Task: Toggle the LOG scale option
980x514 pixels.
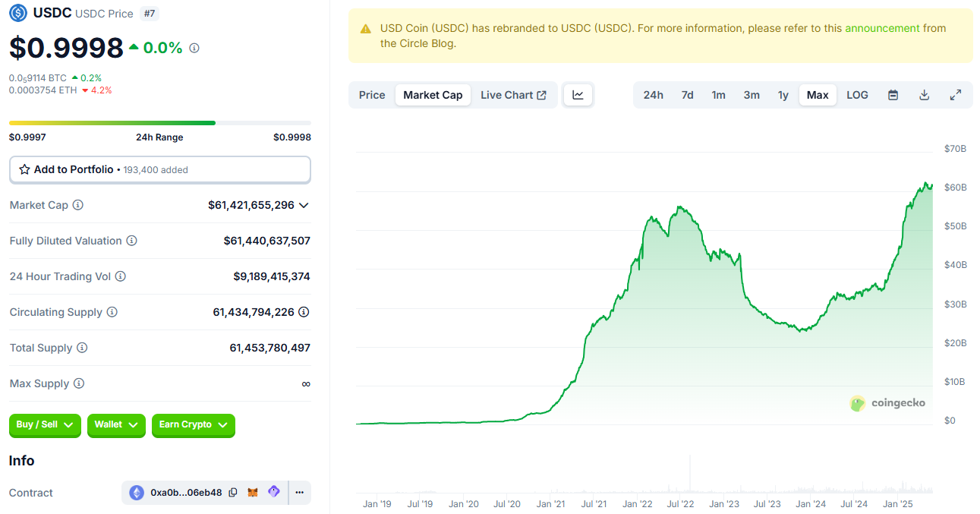Action: coord(857,95)
